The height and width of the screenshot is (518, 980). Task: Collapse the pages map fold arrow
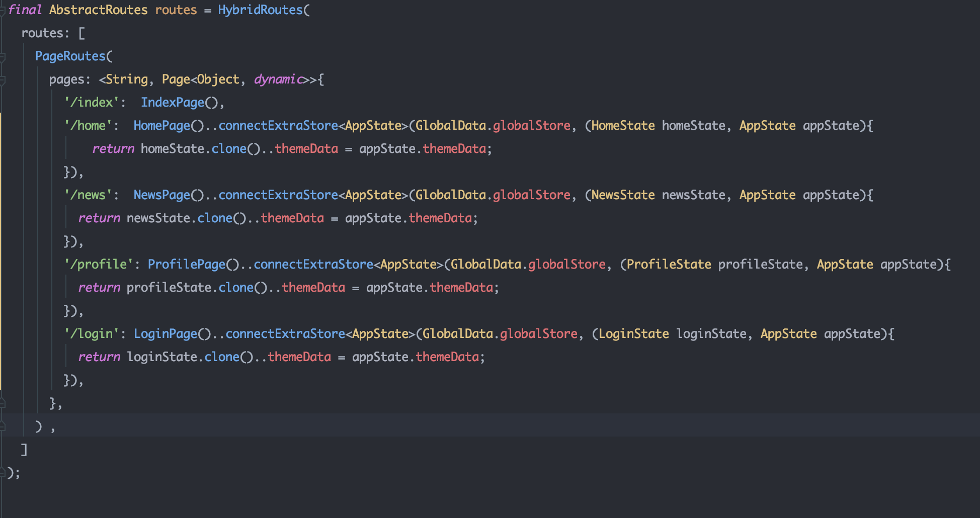tap(3, 79)
